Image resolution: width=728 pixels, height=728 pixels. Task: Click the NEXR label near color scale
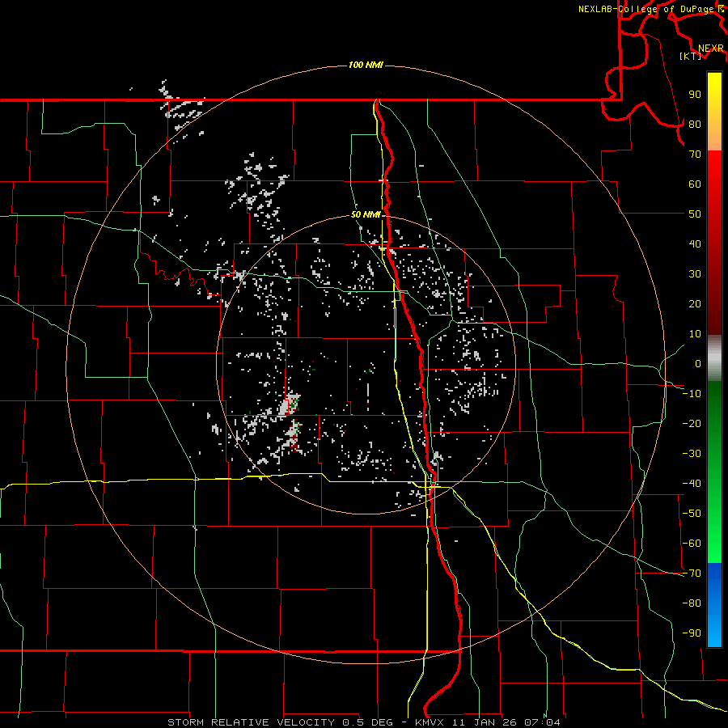point(710,49)
